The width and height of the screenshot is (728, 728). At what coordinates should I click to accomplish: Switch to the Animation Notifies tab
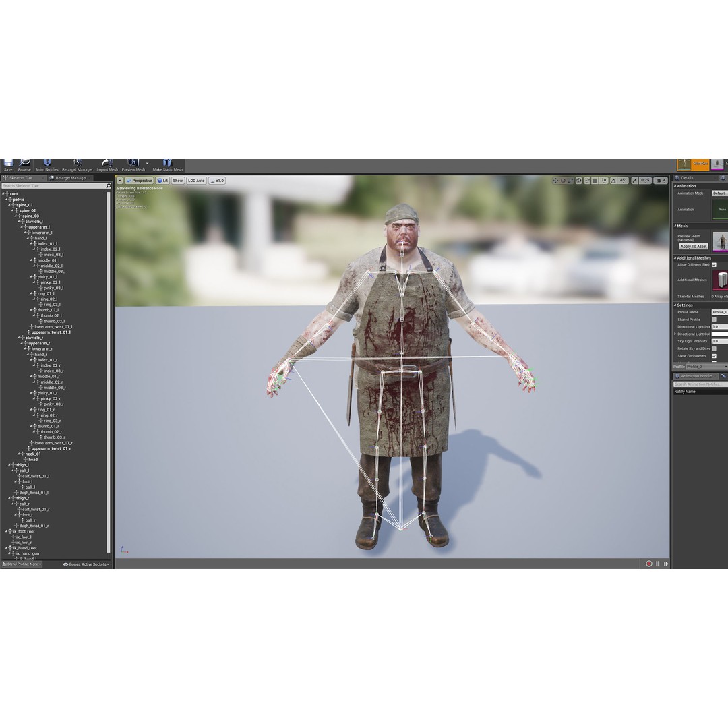[696, 376]
